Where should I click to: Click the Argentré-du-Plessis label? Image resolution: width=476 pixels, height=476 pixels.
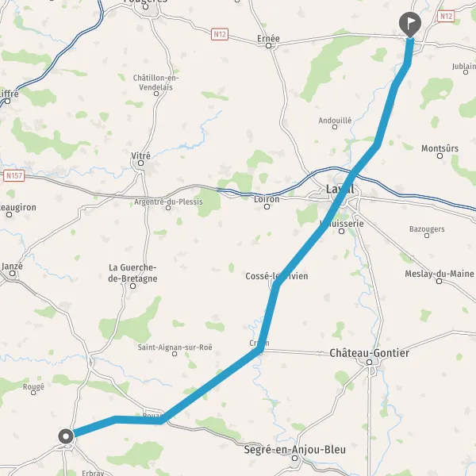pyautogui.click(x=168, y=202)
